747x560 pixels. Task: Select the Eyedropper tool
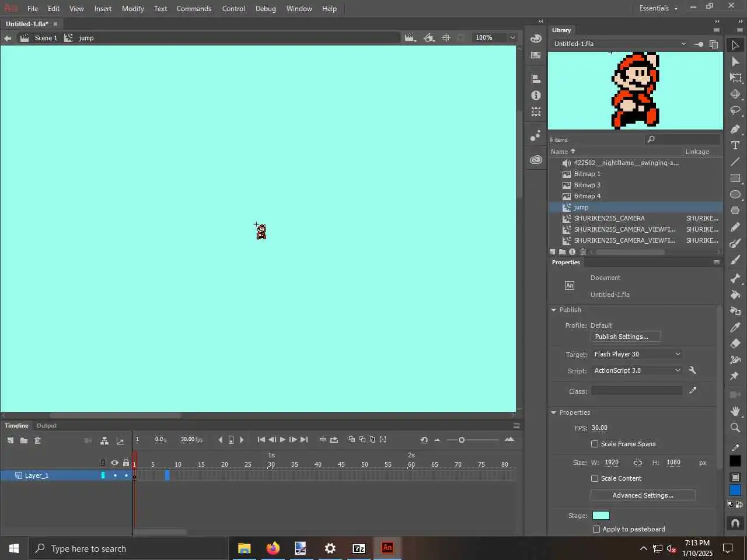(x=735, y=327)
